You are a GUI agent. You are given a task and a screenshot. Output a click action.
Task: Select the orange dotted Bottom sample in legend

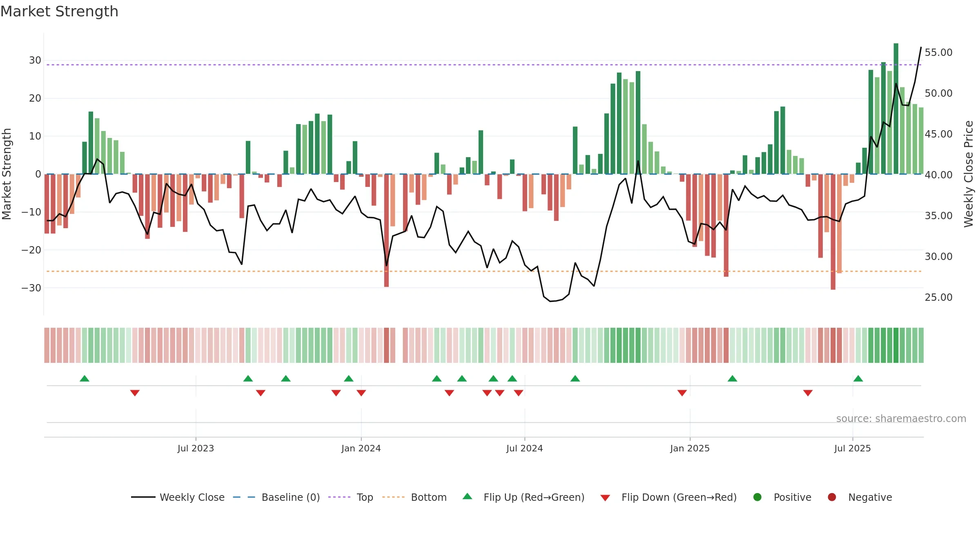pos(393,497)
